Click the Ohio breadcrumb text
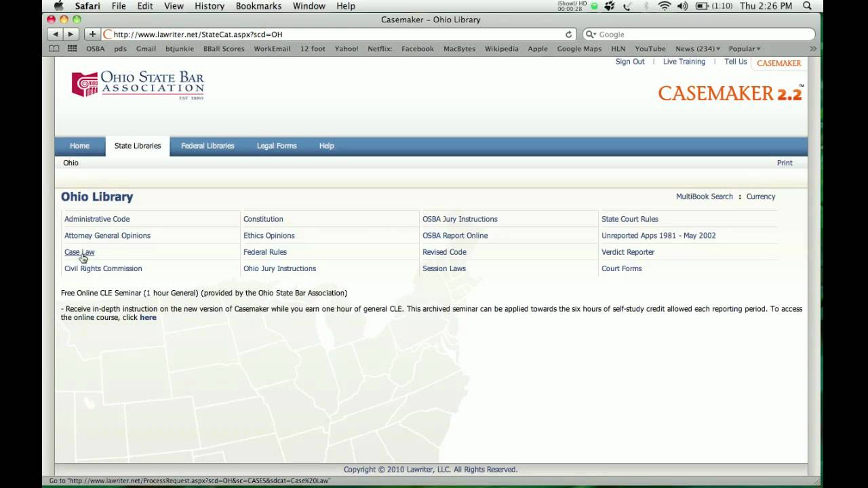The image size is (868, 488). coord(71,163)
